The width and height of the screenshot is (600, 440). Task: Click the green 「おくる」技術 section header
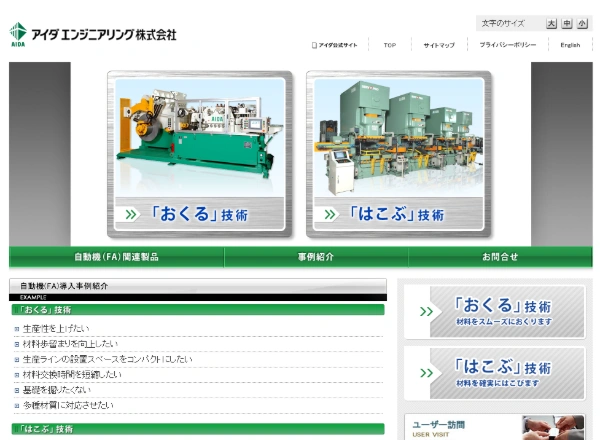(198, 310)
